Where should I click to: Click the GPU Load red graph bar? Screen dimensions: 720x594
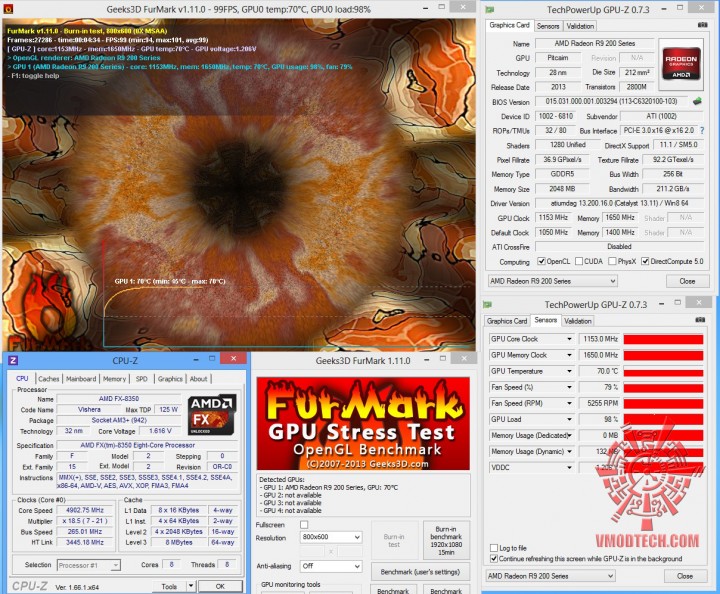[x=663, y=420]
